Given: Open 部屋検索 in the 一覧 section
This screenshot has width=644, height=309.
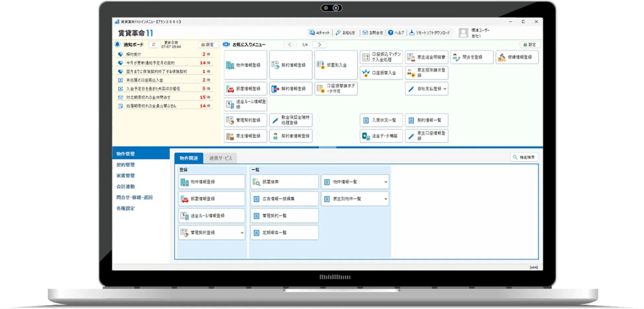Looking at the screenshot, I should tap(284, 182).
